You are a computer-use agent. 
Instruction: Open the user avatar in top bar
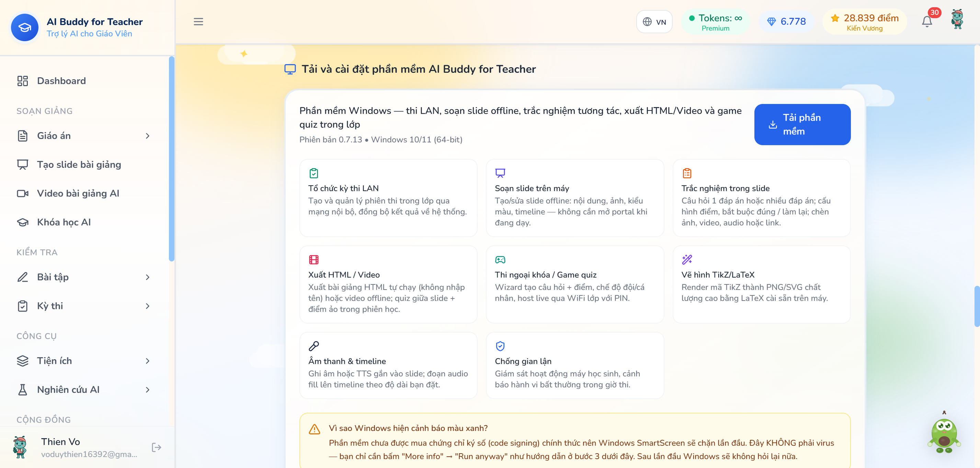[x=957, y=20]
